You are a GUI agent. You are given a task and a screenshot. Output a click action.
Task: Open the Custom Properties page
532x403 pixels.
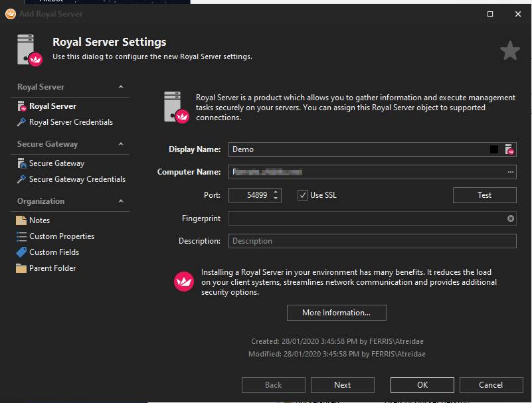(x=62, y=236)
